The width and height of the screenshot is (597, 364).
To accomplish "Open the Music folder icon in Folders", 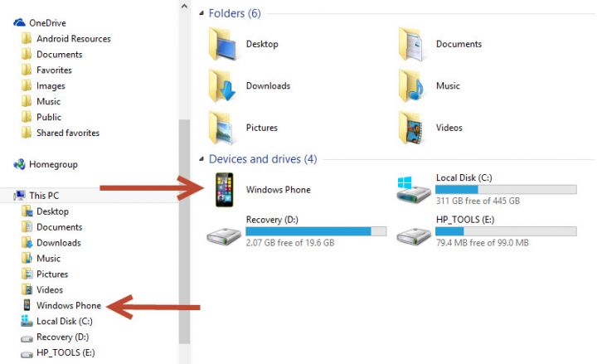I will 410,86.
